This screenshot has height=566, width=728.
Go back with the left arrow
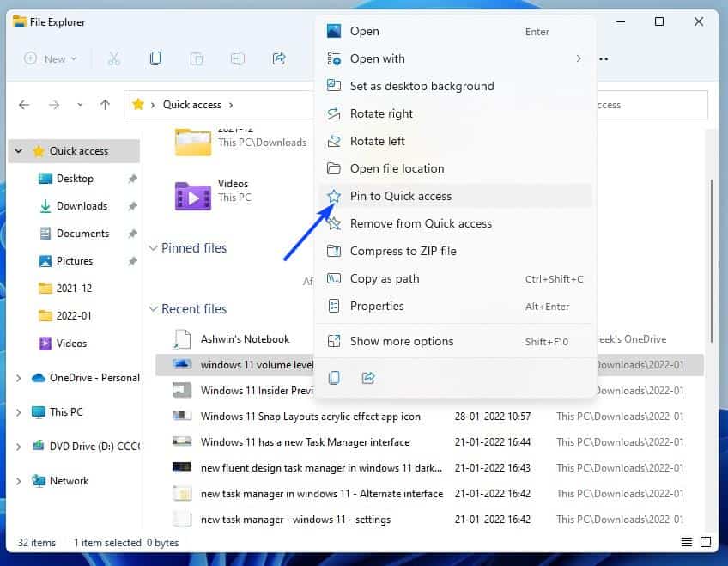(x=24, y=105)
